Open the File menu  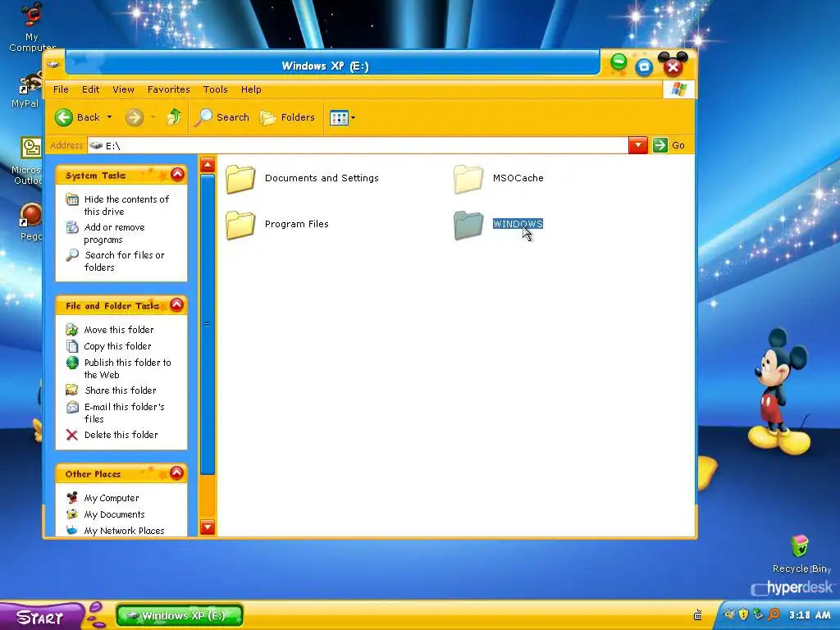[x=61, y=89]
